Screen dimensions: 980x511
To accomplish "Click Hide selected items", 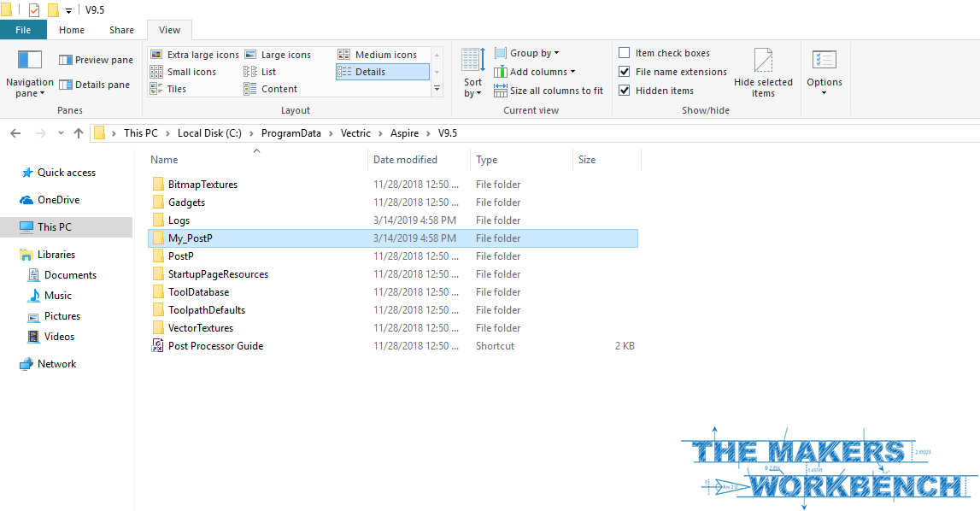I will tap(763, 73).
